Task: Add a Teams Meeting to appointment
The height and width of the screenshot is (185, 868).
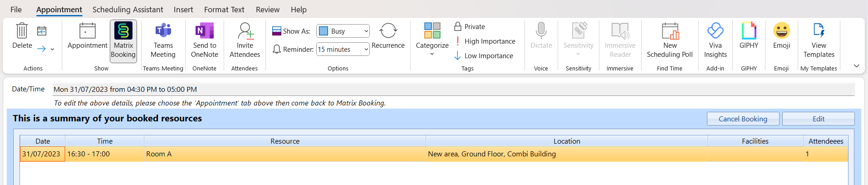Action: [x=163, y=41]
